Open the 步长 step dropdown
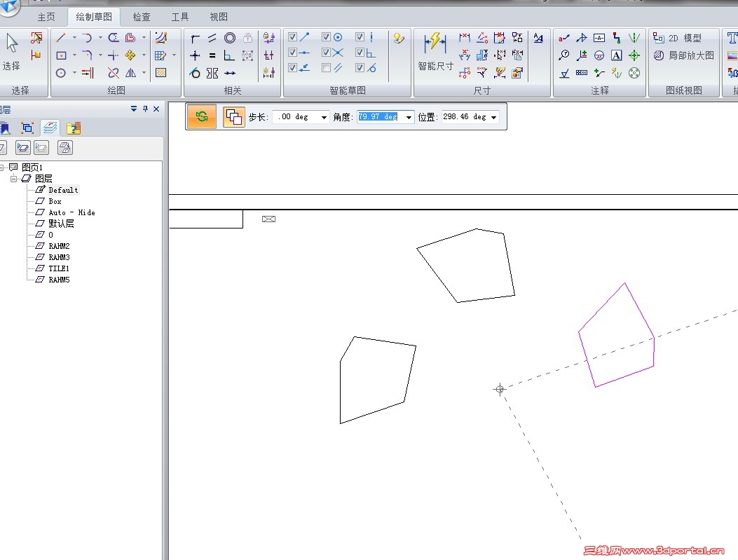738x560 pixels. (x=324, y=117)
